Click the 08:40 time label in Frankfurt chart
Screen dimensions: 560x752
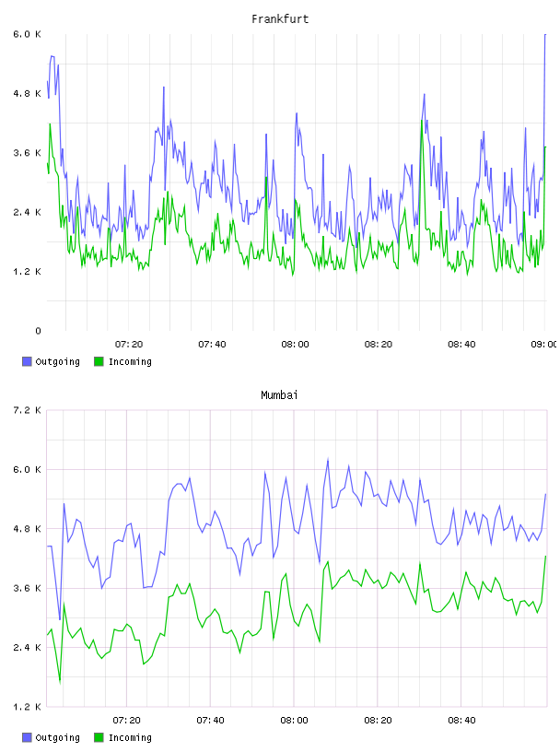[x=461, y=345]
